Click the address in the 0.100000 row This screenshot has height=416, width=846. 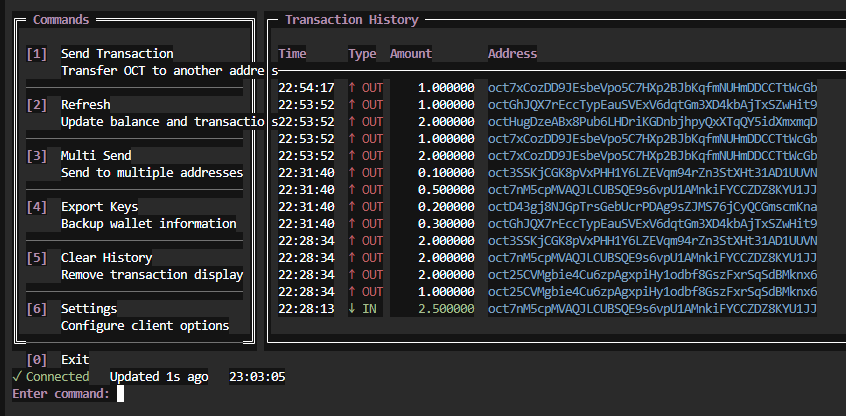pos(653,173)
